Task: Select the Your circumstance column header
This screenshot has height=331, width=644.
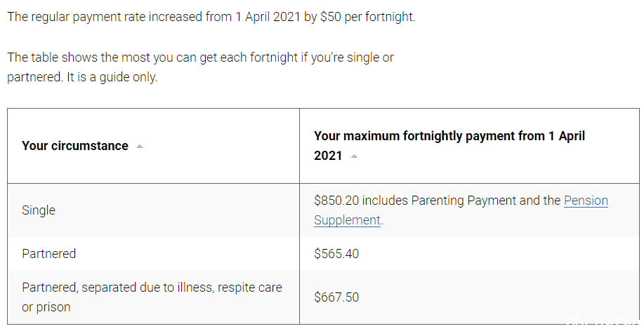Action: click(x=75, y=146)
